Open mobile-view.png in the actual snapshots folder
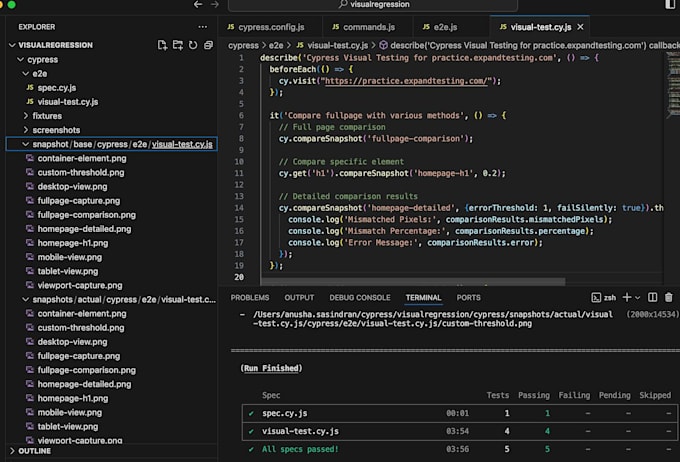The height and width of the screenshot is (462, 680). tap(112, 413)
